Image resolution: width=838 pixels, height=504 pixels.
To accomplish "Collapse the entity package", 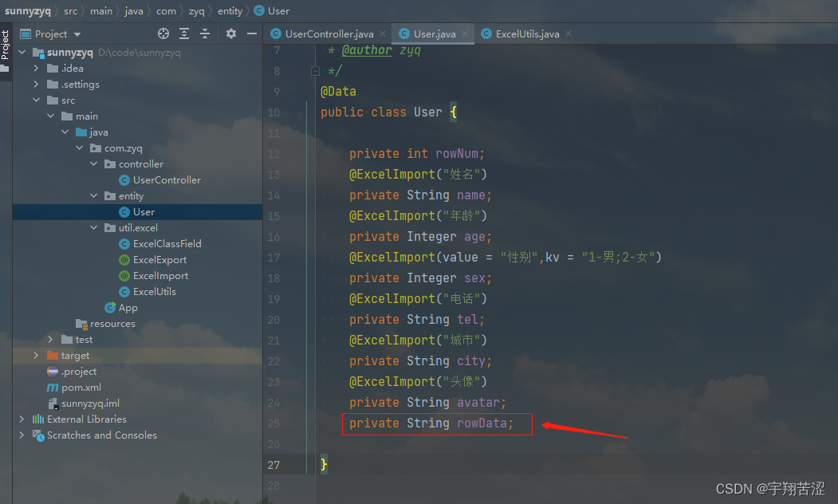I will (x=94, y=195).
